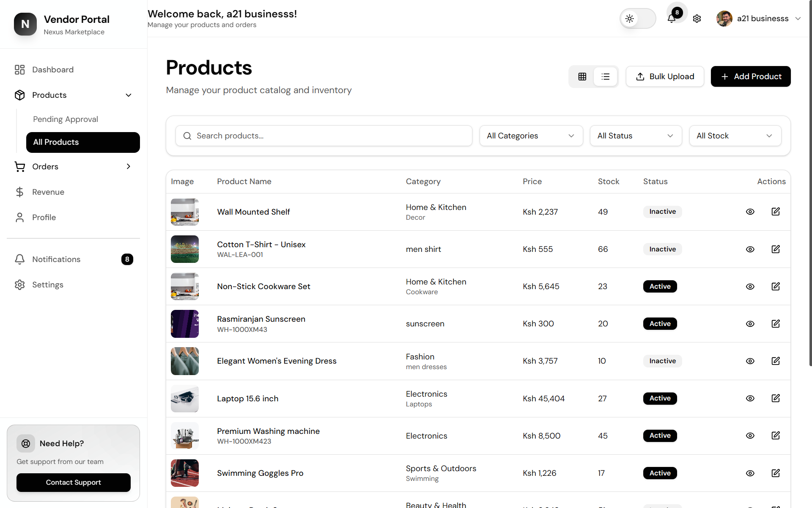Viewport: 812px width, 508px height.
Task: Click the Product Name column header
Action: [x=244, y=182]
